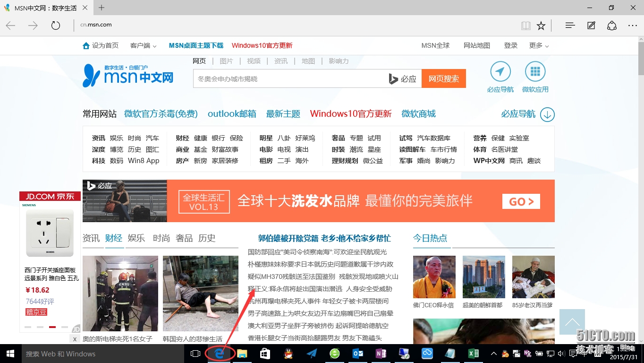This screenshot has height=363, width=644.
Task: Click the red JD ad carousel dot
Action: (52, 327)
